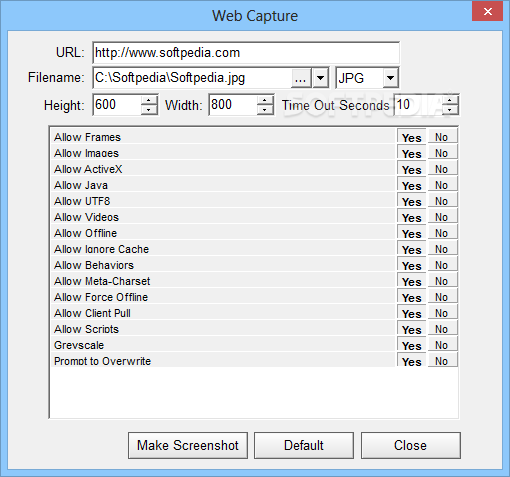The height and width of the screenshot is (477, 510).
Task: Click the Time Out Seconds value field
Action: [418, 105]
